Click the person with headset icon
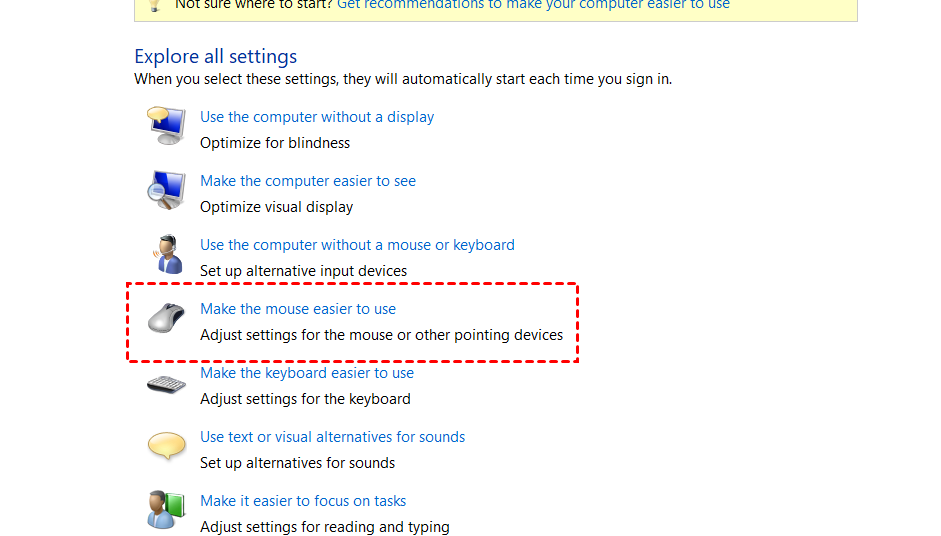 tap(167, 254)
